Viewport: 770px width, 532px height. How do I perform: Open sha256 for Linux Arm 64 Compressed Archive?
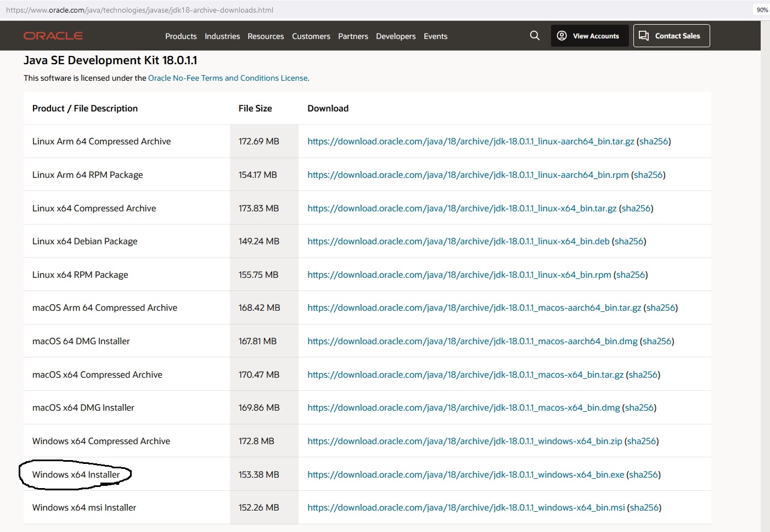654,142
